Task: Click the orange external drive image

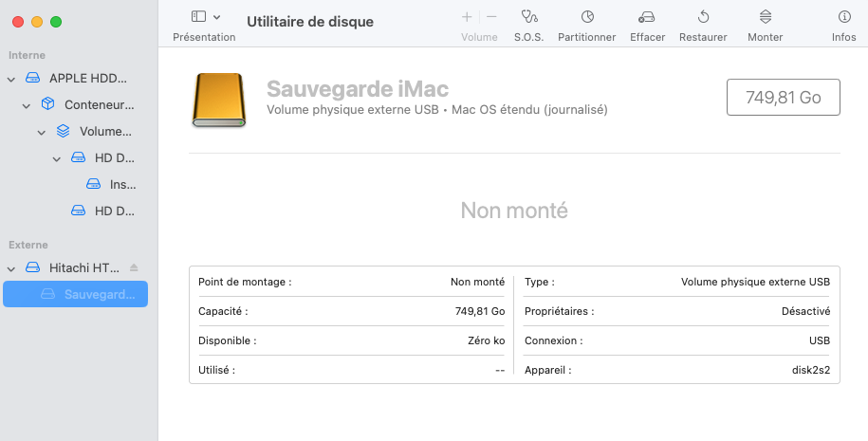Action: 219,100
